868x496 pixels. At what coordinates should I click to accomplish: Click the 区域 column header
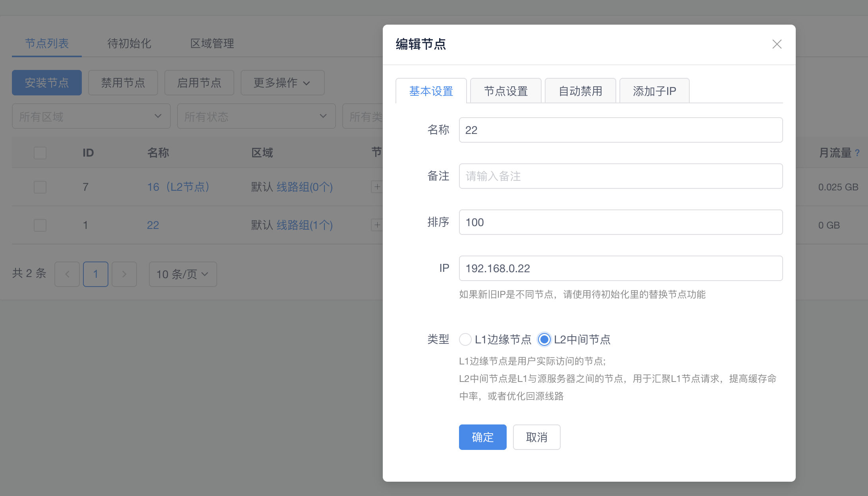(262, 153)
